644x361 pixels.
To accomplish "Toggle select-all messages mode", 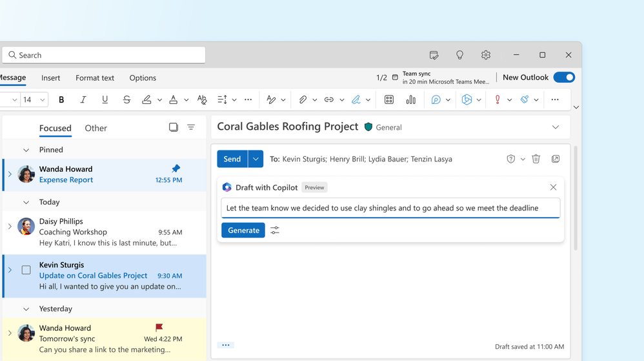I will coord(174,127).
